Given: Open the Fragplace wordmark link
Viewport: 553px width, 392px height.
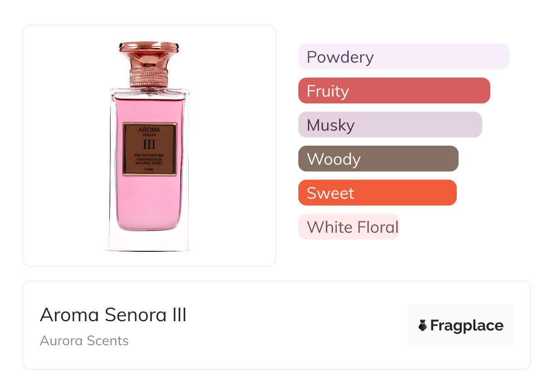Looking at the screenshot, I should pos(466,325).
